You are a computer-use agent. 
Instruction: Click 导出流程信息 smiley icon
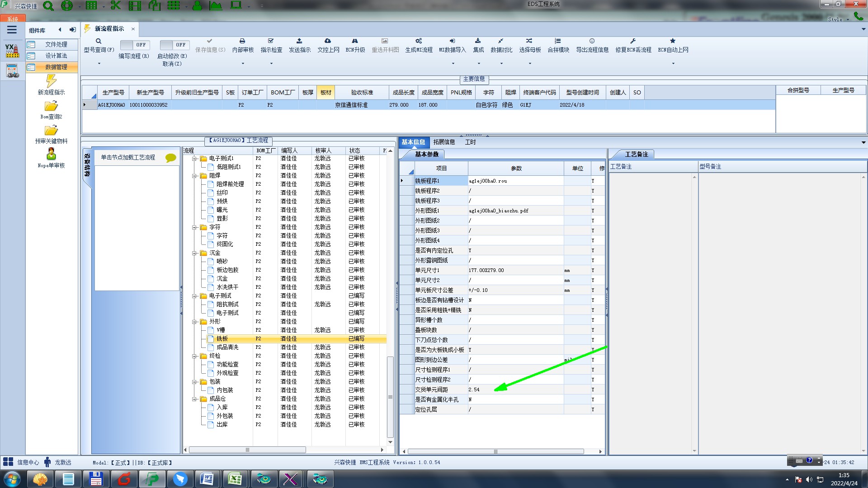(x=592, y=41)
